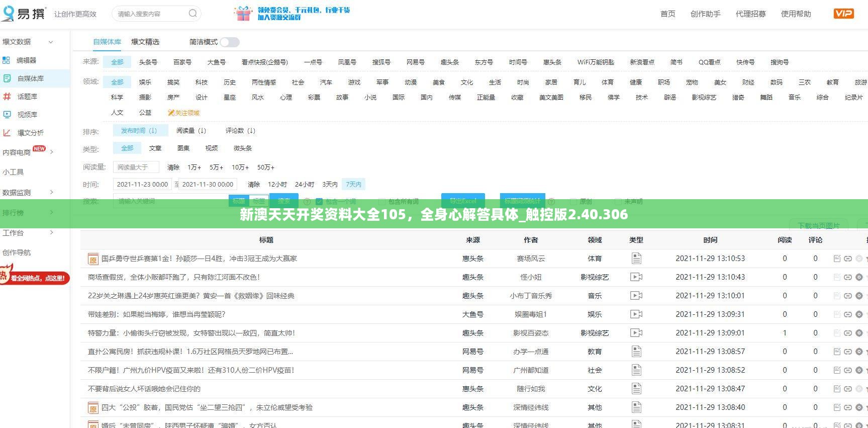Toggle the 包含一个词 checkbox
The image size is (868, 428).
click(319, 202)
